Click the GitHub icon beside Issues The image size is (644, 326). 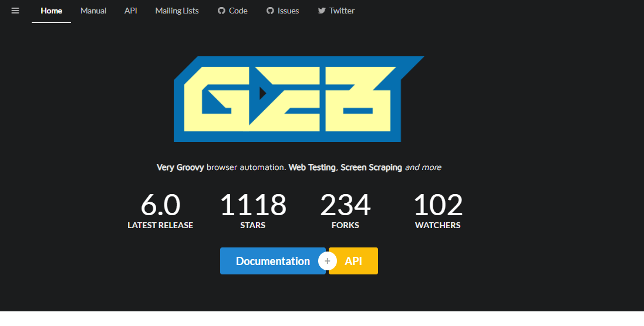tap(270, 11)
